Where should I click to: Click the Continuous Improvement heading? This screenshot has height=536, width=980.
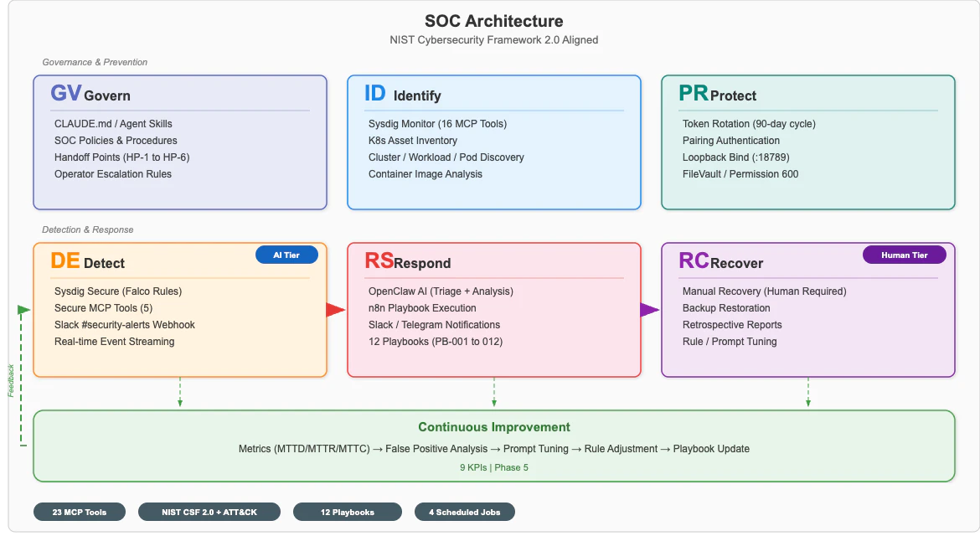click(x=493, y=427)
